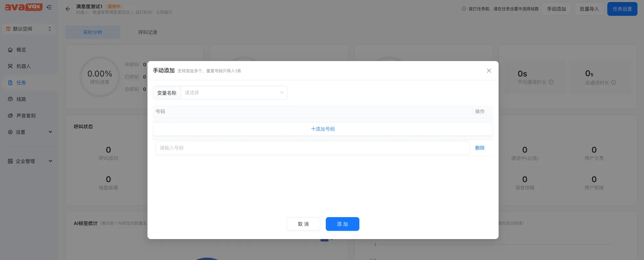Click the back arrow next to 满意度测试1

(68, 9)
